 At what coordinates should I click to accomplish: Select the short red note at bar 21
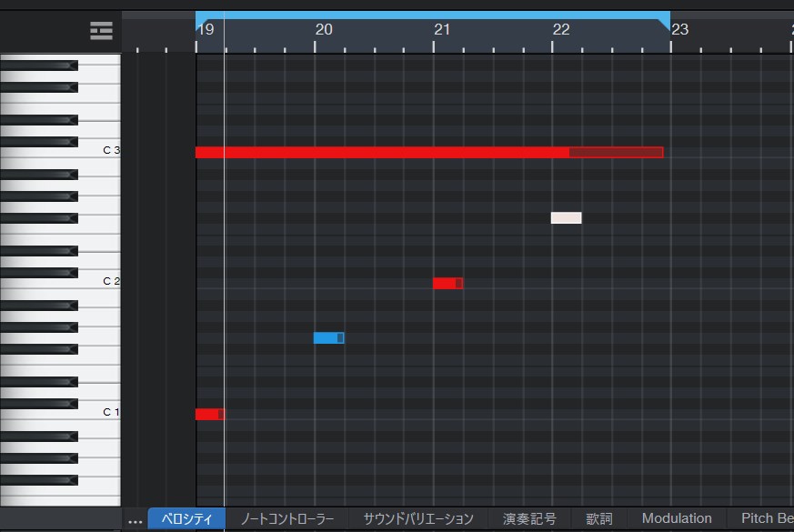pos(447,284)
